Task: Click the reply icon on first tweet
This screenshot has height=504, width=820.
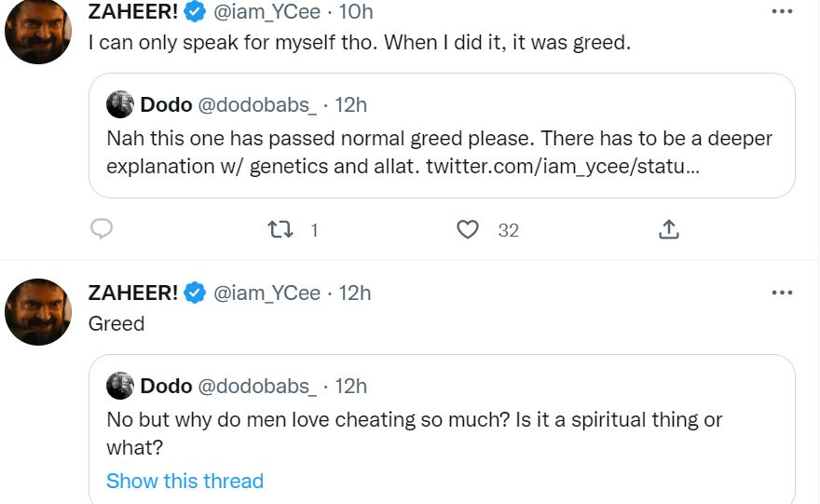Action: point(102,229)
